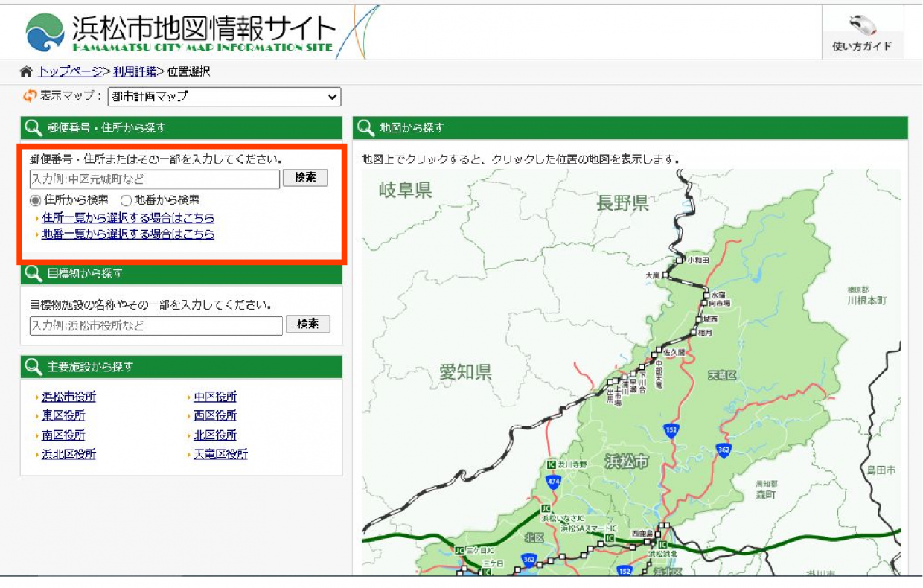The width and height of the screenshot is (923, 588).
Task: Click the 検索 button for landmark search
Action: (309, 324)
